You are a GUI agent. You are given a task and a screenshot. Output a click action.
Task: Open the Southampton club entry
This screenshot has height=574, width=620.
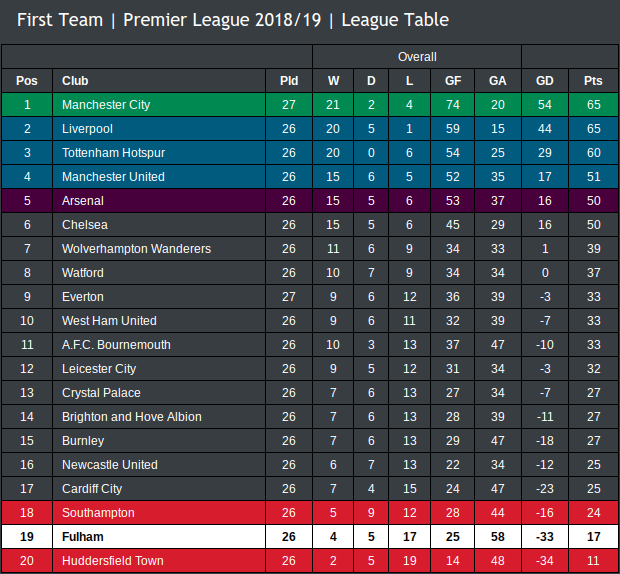[98, 513]
